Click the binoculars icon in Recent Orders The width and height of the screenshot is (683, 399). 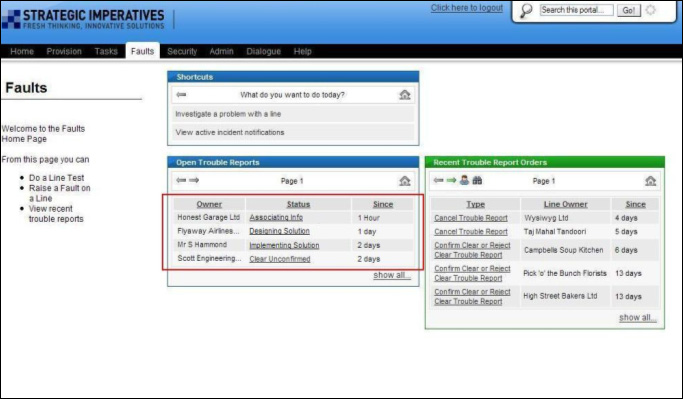point(477,180)
